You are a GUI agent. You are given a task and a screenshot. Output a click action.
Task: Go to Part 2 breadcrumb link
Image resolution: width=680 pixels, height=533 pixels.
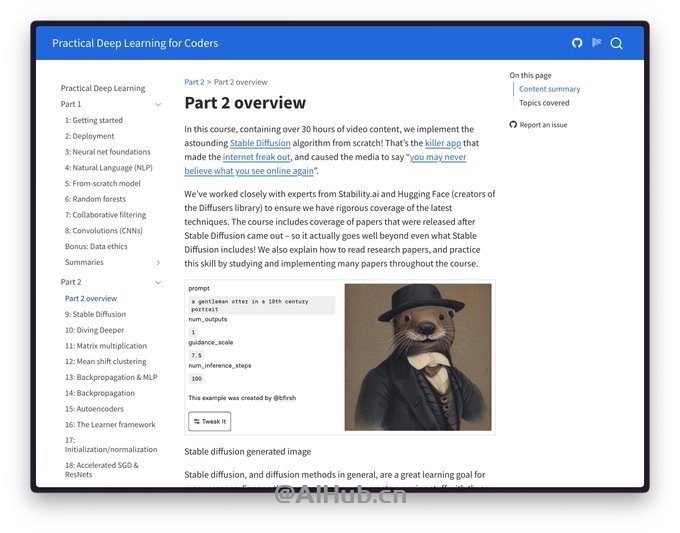pos(194,82)
